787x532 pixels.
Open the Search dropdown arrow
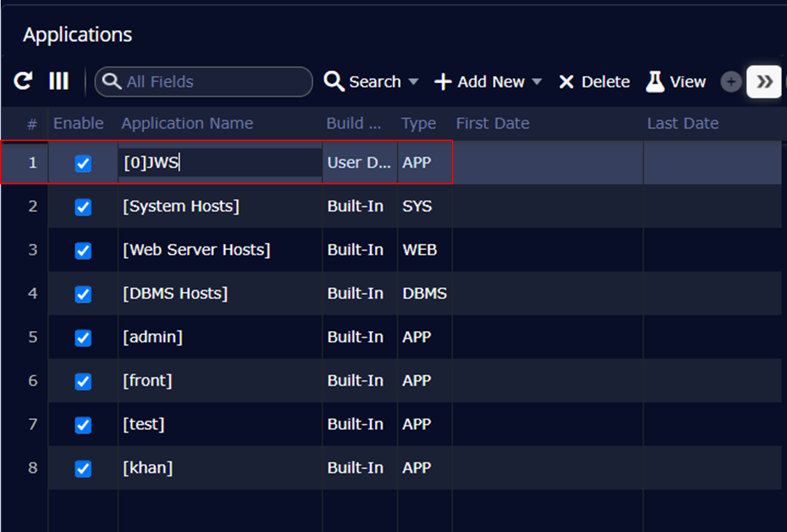coord(413,82)
